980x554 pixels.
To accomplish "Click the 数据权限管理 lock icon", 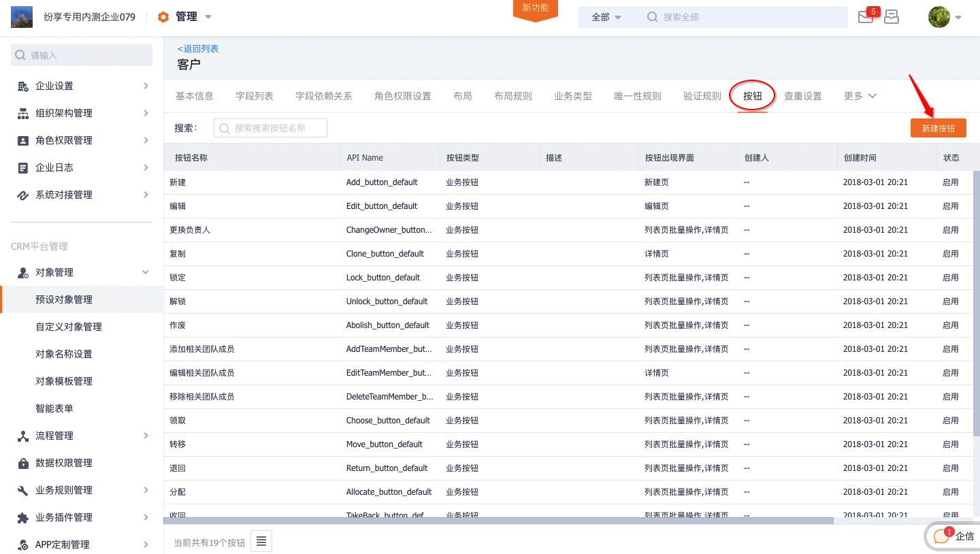I will pos(23,463).
